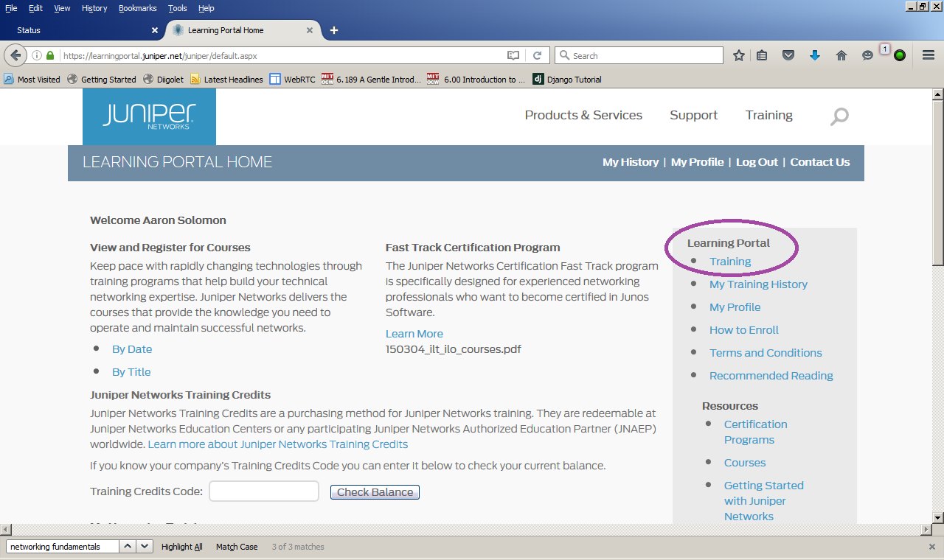Toggle Highlight All in find bar
Screen dimensions: 944x560
coord(181,547)
